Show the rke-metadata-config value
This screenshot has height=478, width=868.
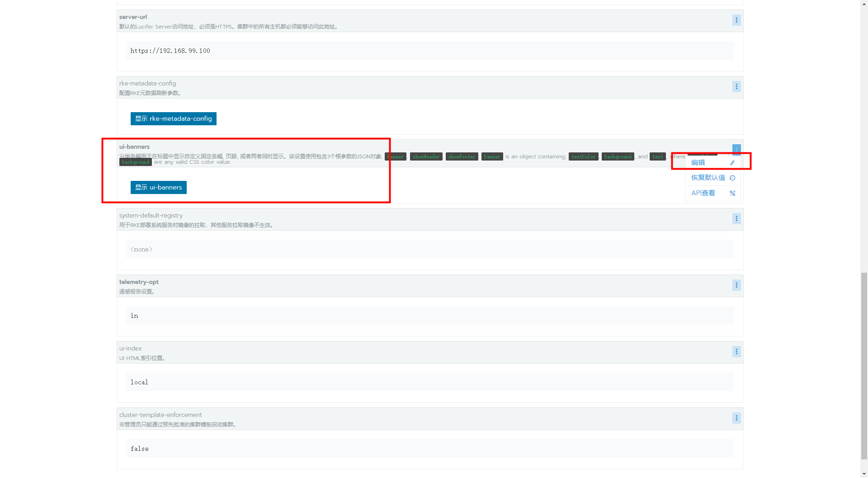[174, 118]
